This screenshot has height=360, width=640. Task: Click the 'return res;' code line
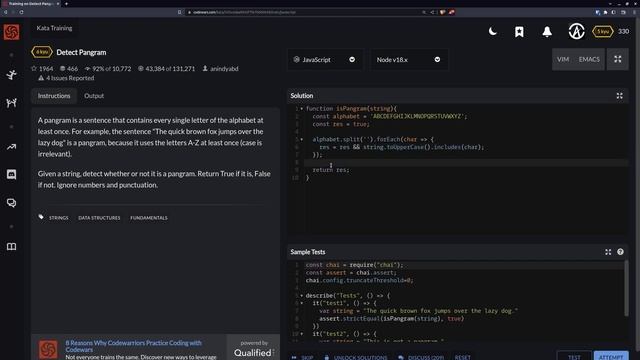pos(331,170)
